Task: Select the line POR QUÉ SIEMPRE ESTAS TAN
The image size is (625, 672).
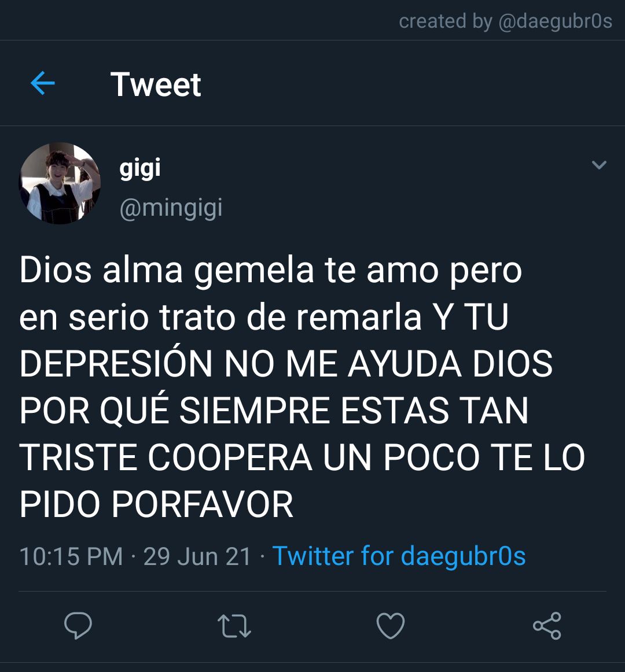Action: (274, 411)
